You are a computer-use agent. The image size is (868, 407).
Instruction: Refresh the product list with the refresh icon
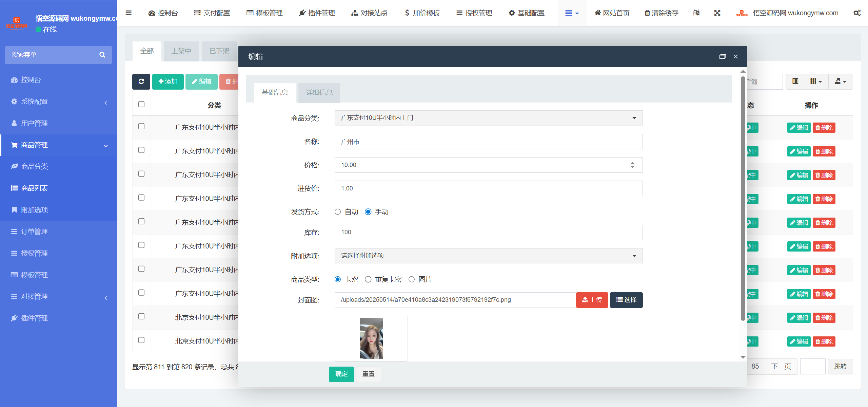coord(141,81)
